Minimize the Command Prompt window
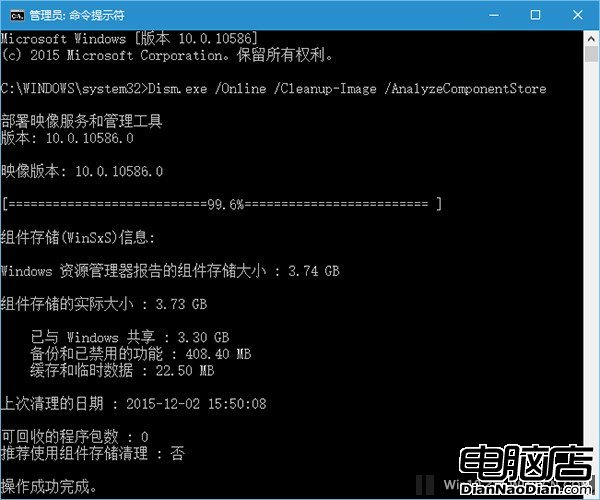This screenshot has height=500, width=600. pos(494,15)
